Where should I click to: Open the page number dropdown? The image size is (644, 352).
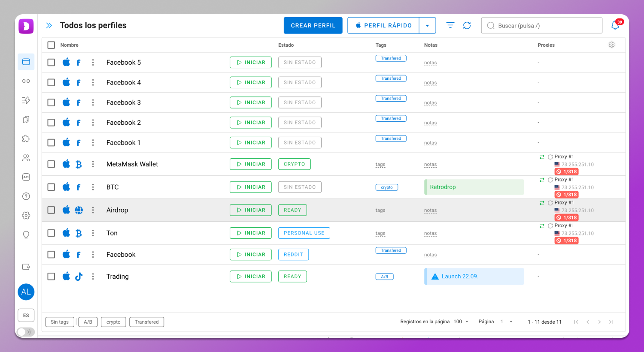tap(507, 322)
